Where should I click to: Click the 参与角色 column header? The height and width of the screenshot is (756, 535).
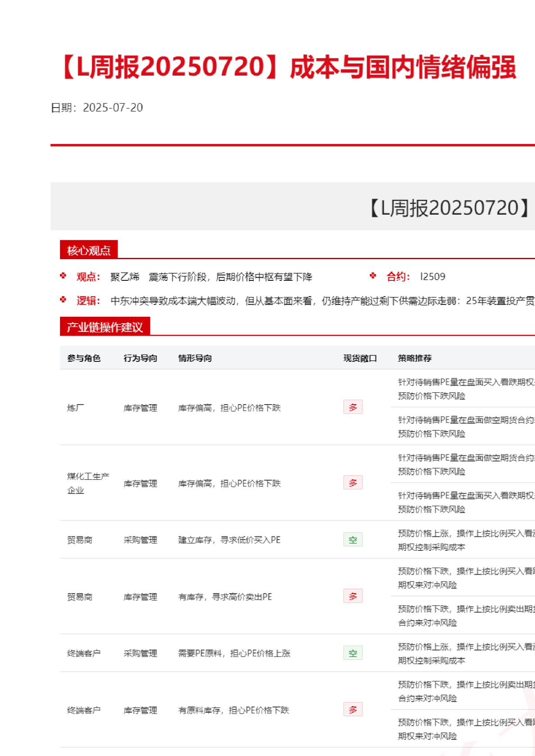84,358
